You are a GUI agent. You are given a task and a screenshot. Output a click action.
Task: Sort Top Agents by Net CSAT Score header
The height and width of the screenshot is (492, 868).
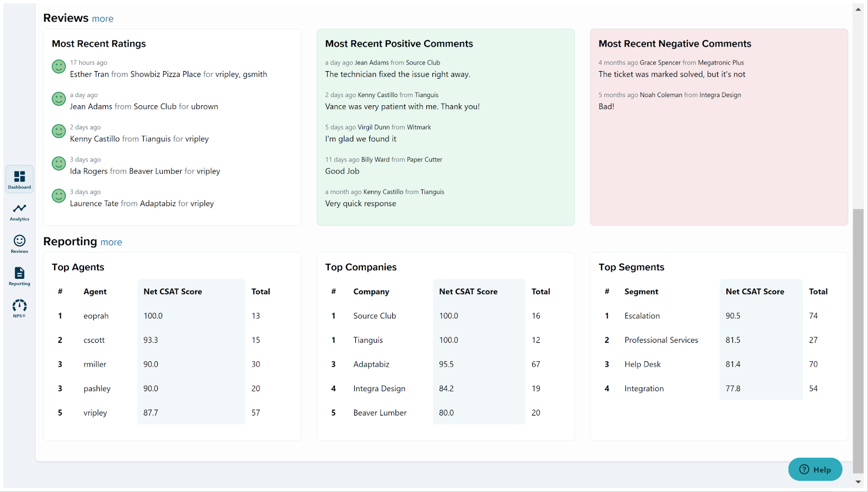pos(173,292)
